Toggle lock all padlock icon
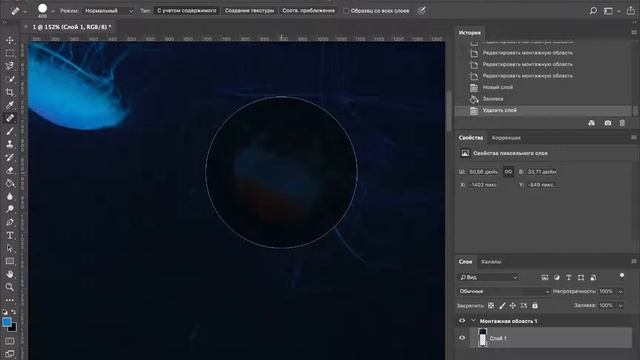Image resolution: width=640 pixels, height=360 pixels. pos(535,305)
